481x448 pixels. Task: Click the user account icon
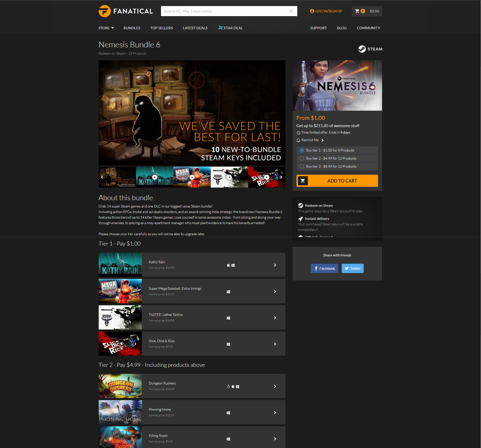click(312, 11)
